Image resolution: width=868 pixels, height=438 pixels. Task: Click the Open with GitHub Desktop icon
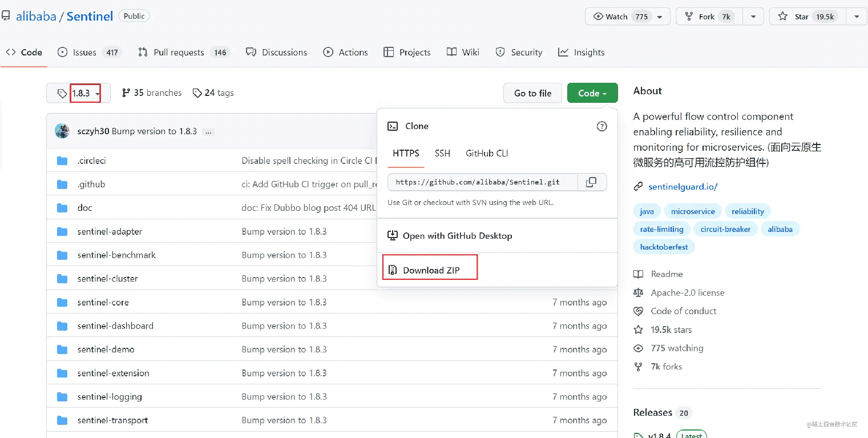pos(393,235)
